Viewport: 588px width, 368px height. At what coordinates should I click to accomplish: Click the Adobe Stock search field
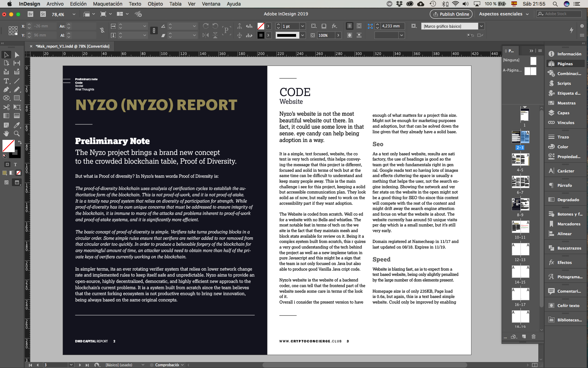coord(559,14)
